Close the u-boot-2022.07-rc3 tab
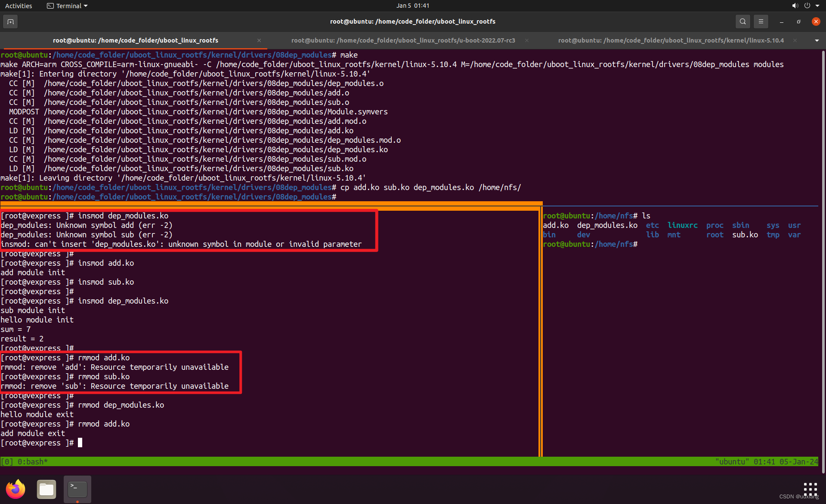Image resolution: width=826 pixels, height=504 pixels. pos(527,40)
